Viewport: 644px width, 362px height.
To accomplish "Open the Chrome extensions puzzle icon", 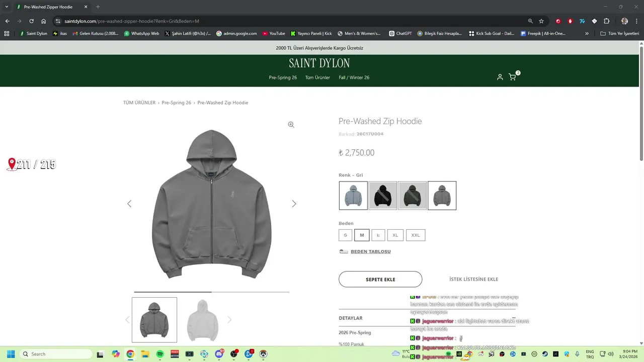I will 606,21.
